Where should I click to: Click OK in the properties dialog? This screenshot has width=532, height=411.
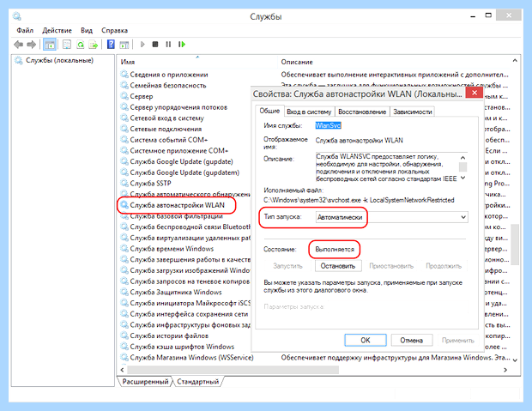point(366,340)
